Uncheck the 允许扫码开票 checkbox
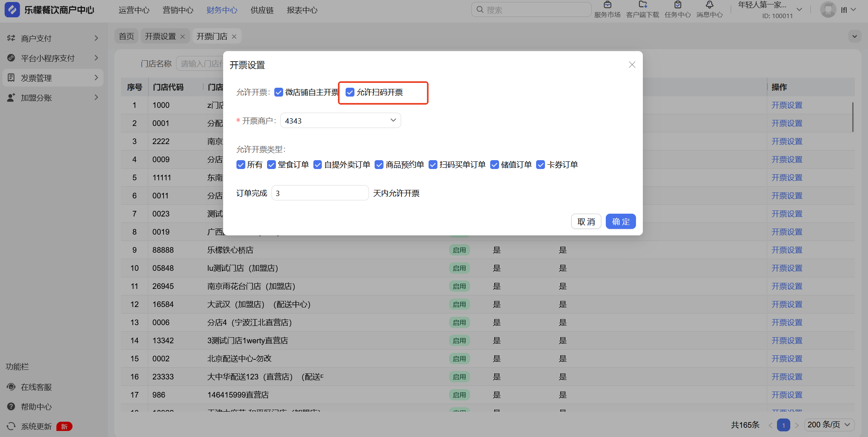868x437 pixels. 350,92
